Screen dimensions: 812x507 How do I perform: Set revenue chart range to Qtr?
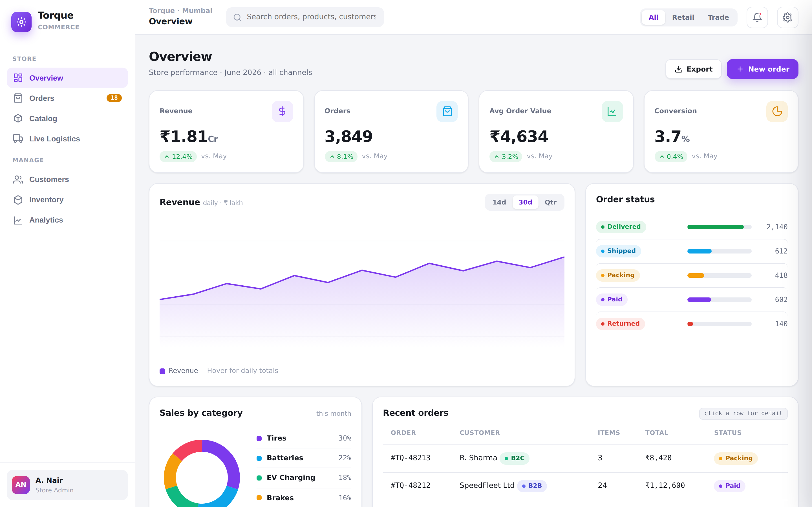point(550,202)
